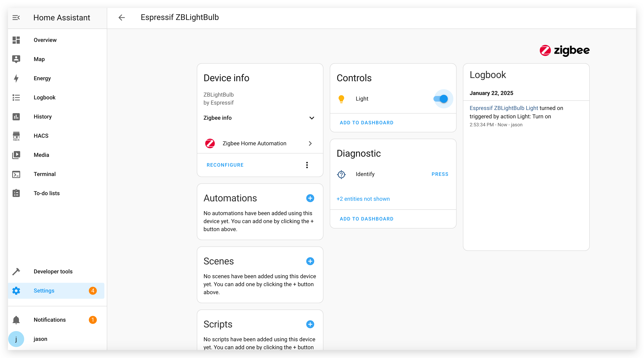This screenshot has width=644, height=358.
Task: Open the Map menu item
Action: click(56, 59)
